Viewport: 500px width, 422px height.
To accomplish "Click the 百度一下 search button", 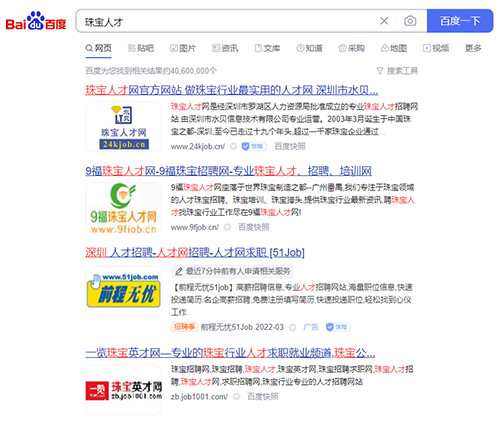I will [x=460, y=21].
